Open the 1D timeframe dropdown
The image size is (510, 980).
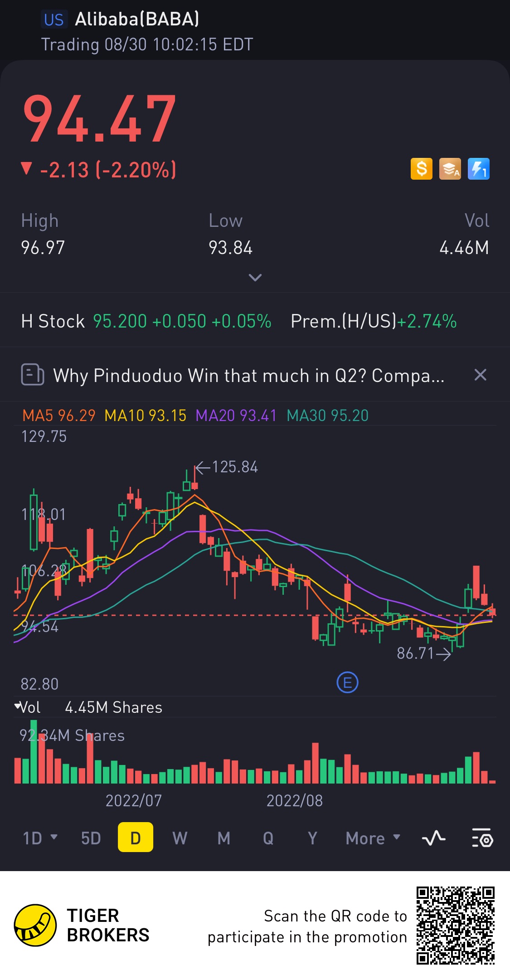[x=40, y=838]
